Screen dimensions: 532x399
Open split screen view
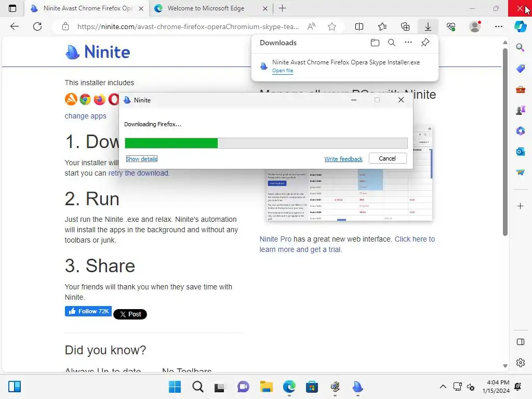pyautogui.click(x=359, y=26)
